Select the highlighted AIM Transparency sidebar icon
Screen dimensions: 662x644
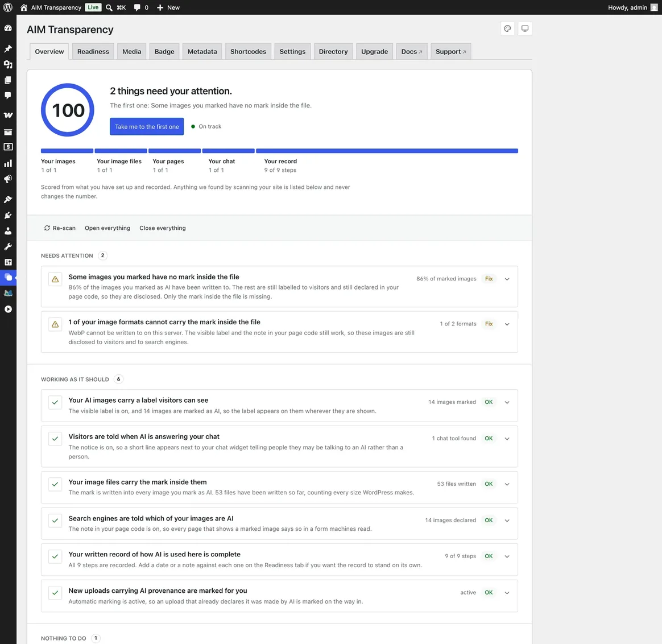coord(8,278)
